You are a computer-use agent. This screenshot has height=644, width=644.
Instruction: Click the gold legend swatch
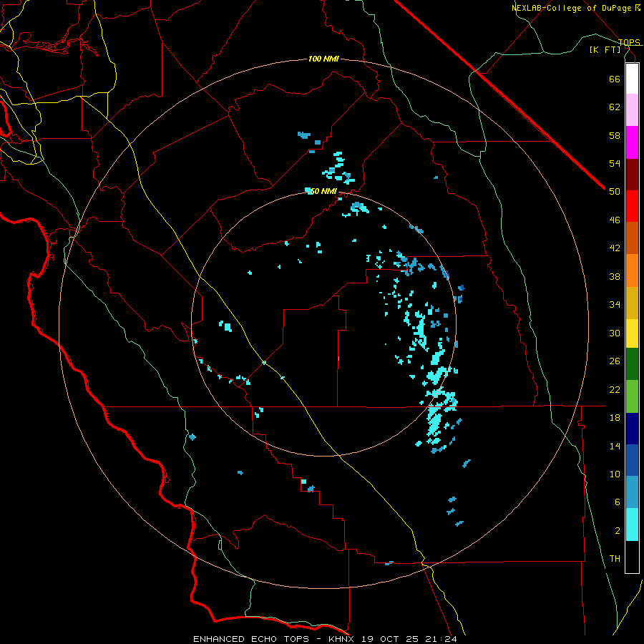coord(632,303)
